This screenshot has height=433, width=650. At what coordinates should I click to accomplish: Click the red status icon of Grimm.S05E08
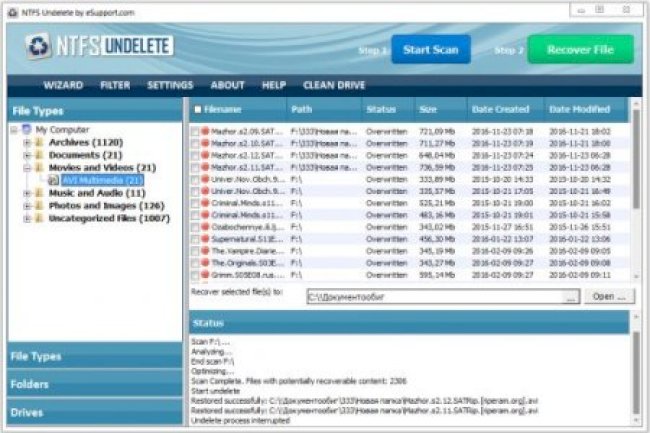(205, 275)
